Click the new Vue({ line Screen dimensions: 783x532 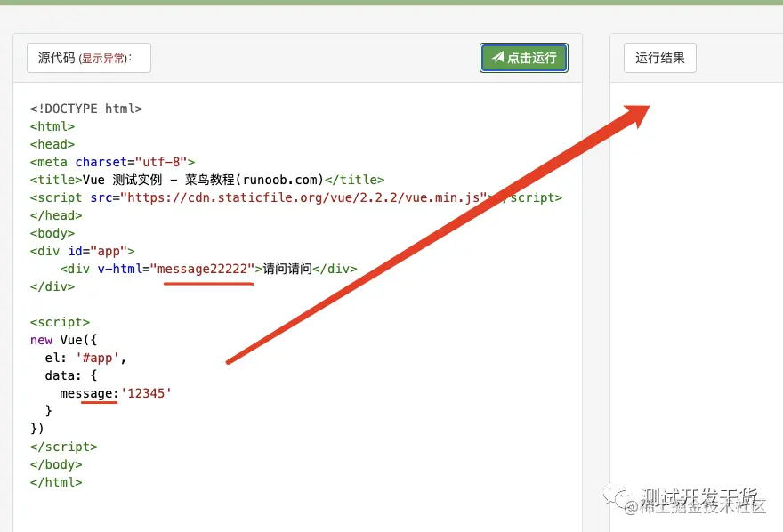pyautogui.click(x=63, y=340)
